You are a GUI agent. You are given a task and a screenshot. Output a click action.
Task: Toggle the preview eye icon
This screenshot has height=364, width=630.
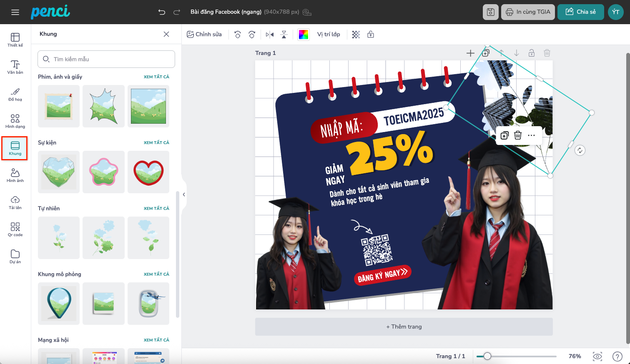click(x=597, y=356)
